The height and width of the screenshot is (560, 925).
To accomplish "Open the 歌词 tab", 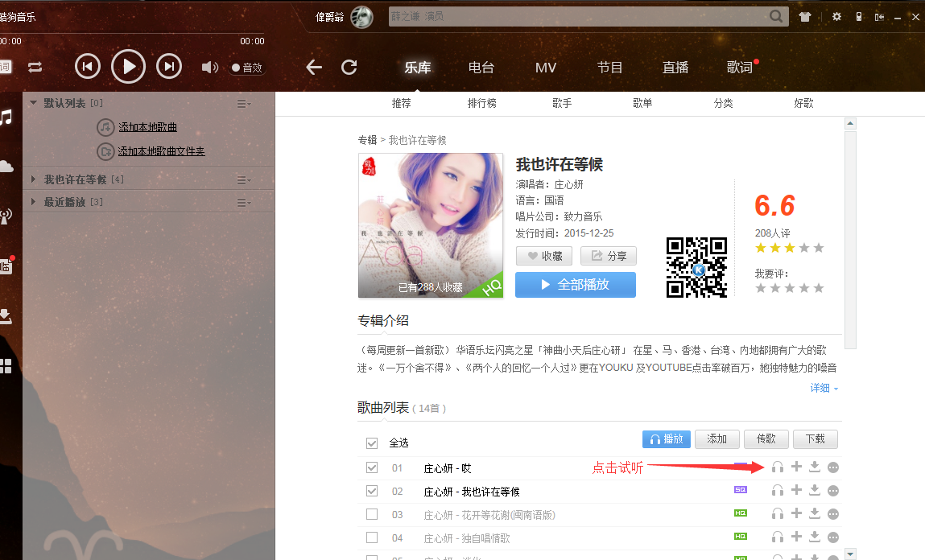I will click(x=740, y=68).
